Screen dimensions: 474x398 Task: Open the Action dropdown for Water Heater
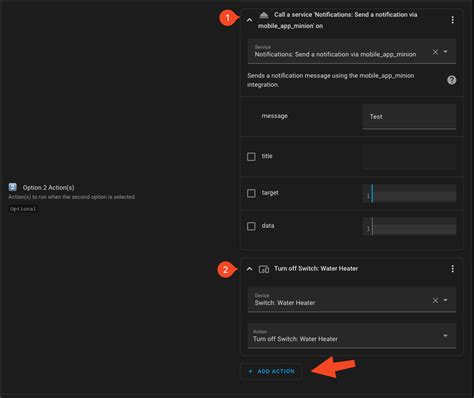[446, 336]
